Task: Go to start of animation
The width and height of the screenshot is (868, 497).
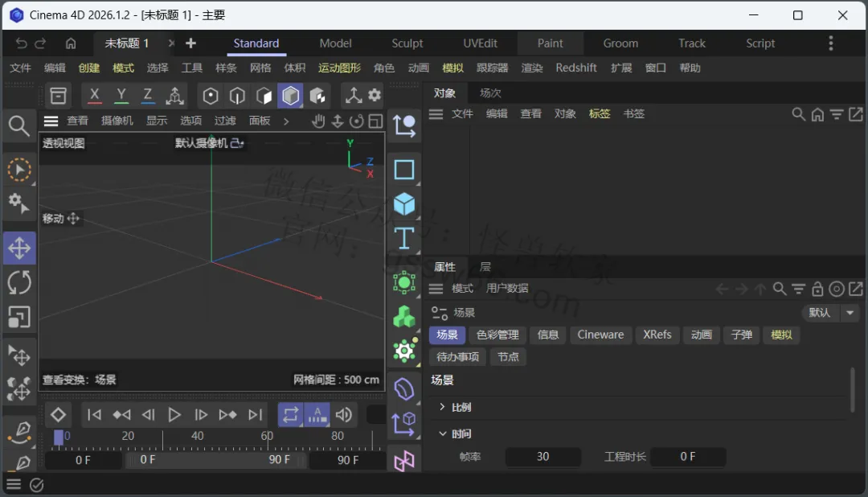Action: click(x=95, y=414)
